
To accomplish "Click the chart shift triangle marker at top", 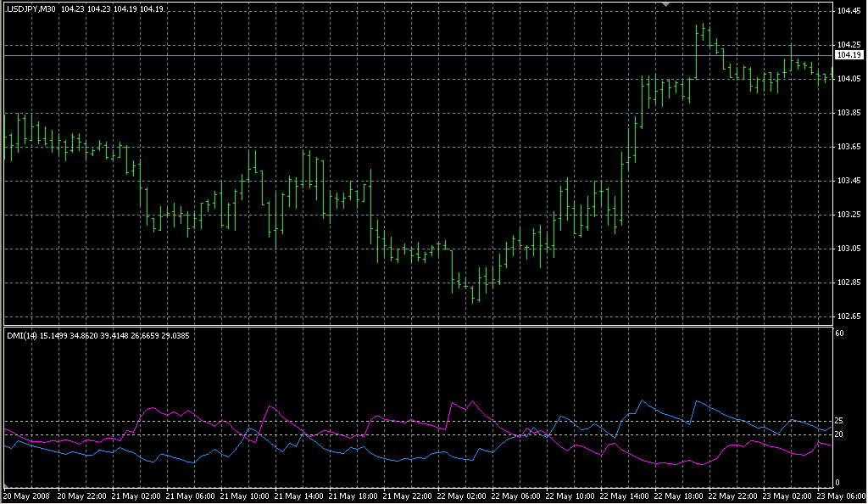I will click(666, 4).
